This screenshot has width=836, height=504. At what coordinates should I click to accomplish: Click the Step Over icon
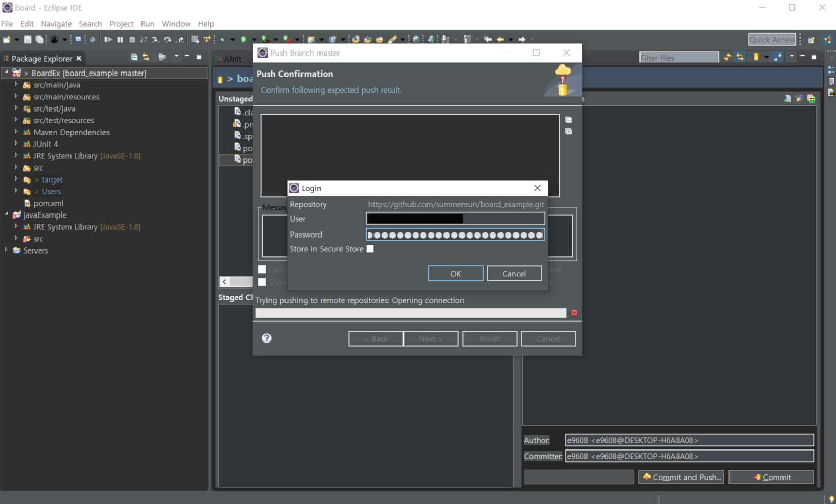167,39
